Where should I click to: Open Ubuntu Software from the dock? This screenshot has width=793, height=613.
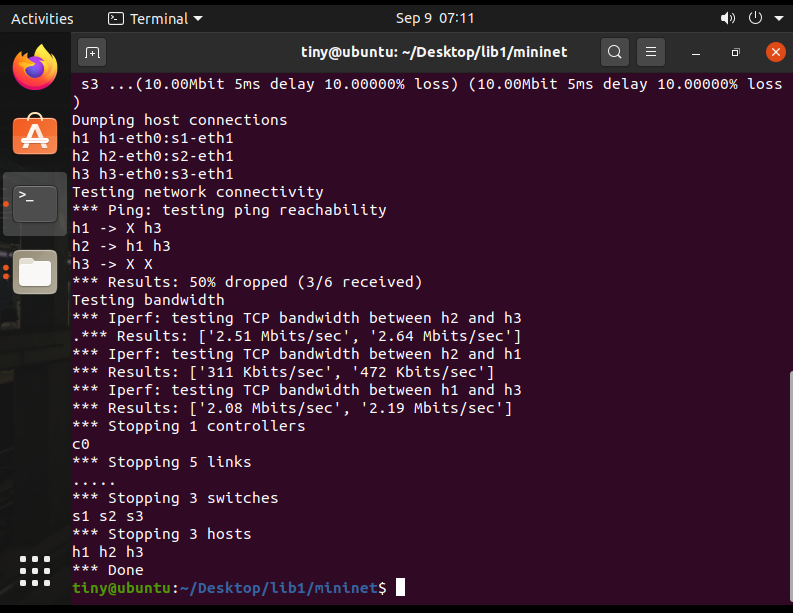pyautogui.click(x=35, y=134)
